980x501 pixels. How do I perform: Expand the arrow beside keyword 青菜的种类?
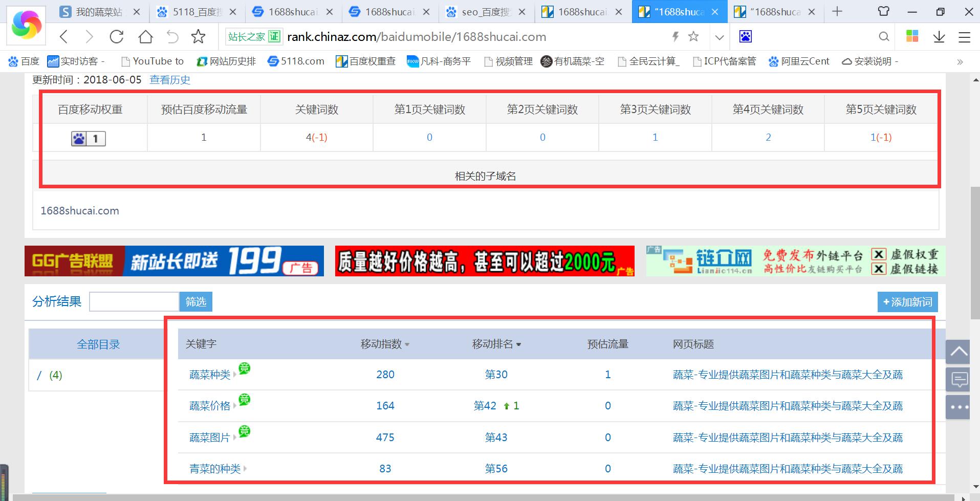point(246,469)
